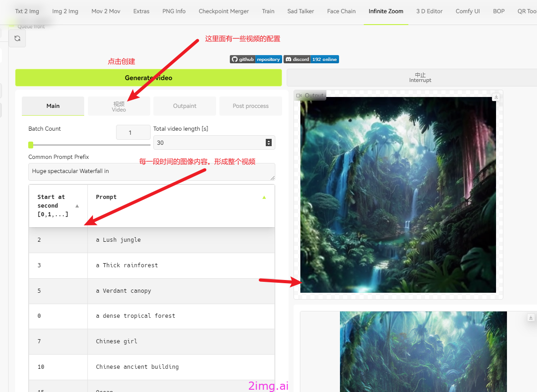Select the Face Chain tab
The height and width of the screenshot is (392, 537).
pos(341,11)
